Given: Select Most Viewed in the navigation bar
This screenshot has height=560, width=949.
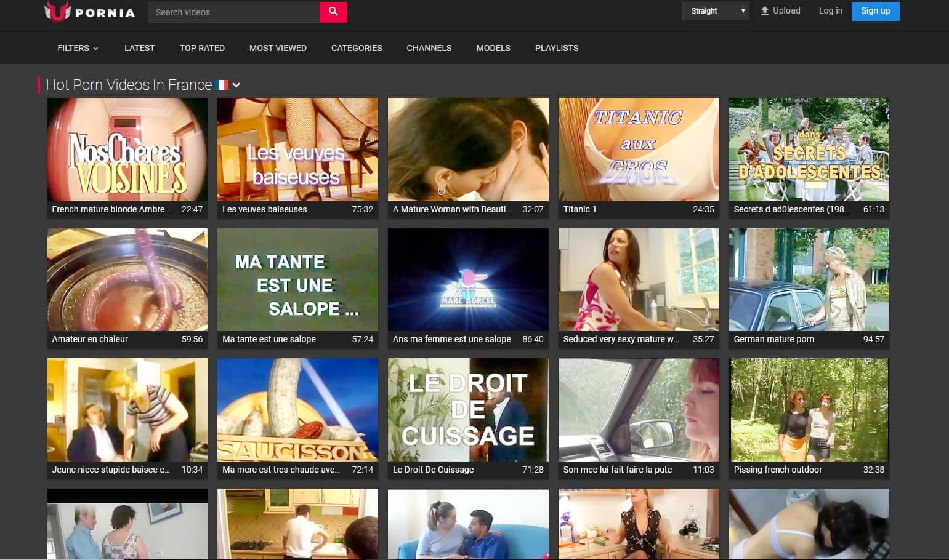Looking at the screenshot, I should (x=278, y=48).
